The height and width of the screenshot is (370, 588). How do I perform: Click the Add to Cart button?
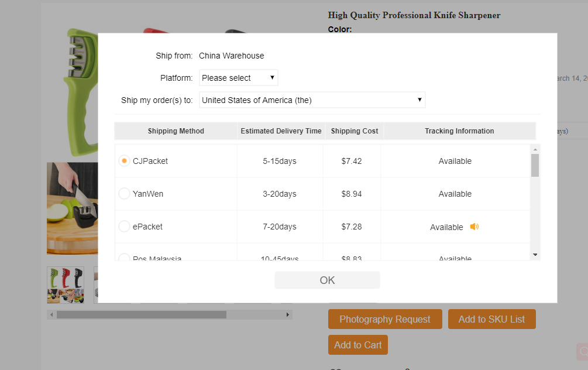(357, 345)
